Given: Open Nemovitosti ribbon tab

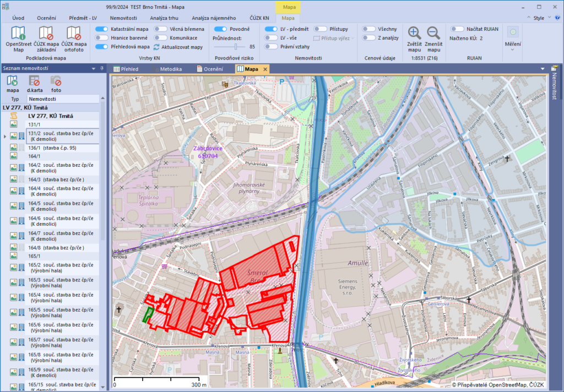Looking at the screenshot, I should pyautogui.click(x=123, y=18).
